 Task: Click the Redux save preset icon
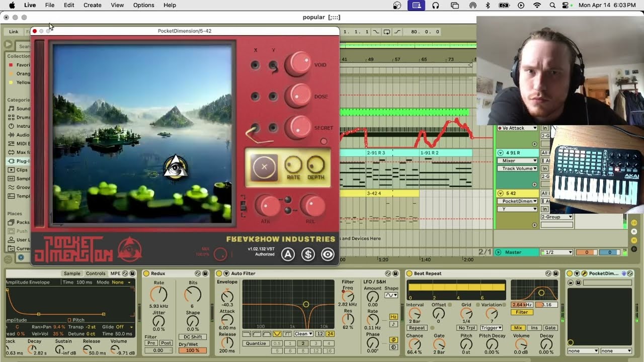coord(205,274)
